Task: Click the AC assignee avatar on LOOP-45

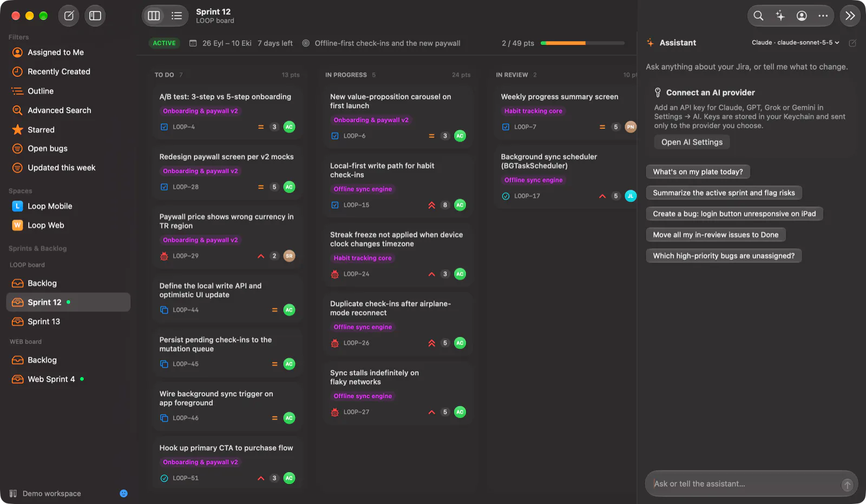Action: pyautogui.click(x=289, y=364)
